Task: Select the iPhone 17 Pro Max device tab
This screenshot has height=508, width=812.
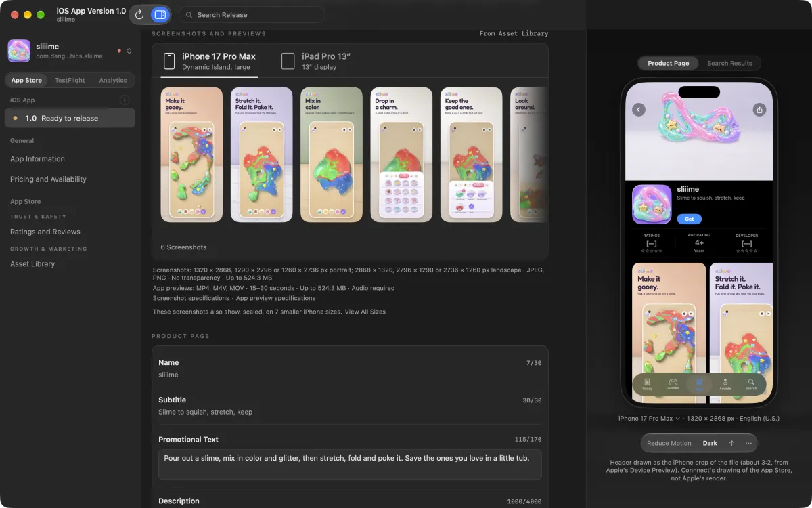Action: pyautogui.click(x=210, y=61)
